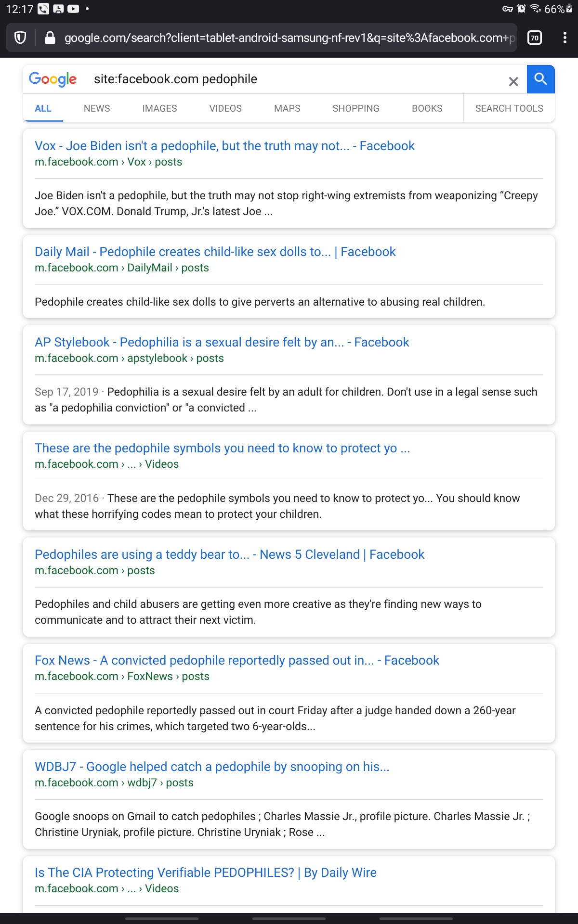Image resolution: width=578 pixels, height=924 pixels.
Task: Open the SHOPPING results tab
Action: (356, 109)
